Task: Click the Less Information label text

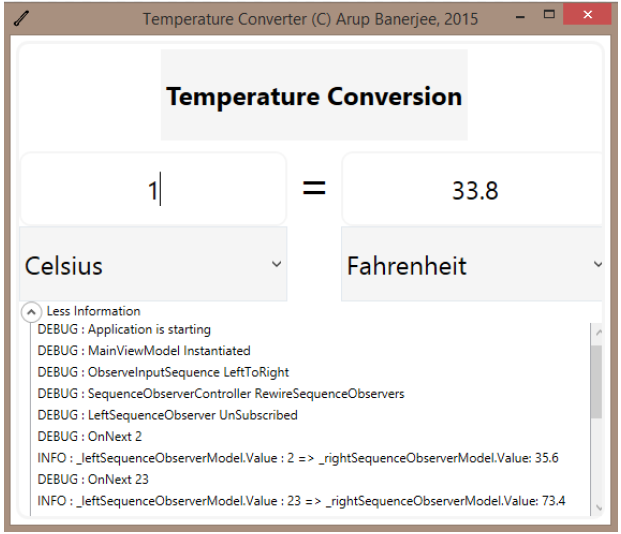Action: pos(93,311)
